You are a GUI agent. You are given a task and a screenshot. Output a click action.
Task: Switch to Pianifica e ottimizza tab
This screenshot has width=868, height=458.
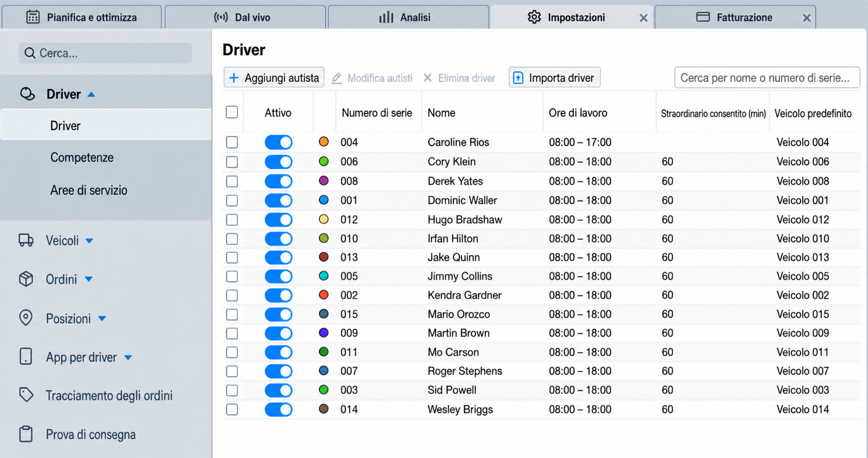point(82,17)
